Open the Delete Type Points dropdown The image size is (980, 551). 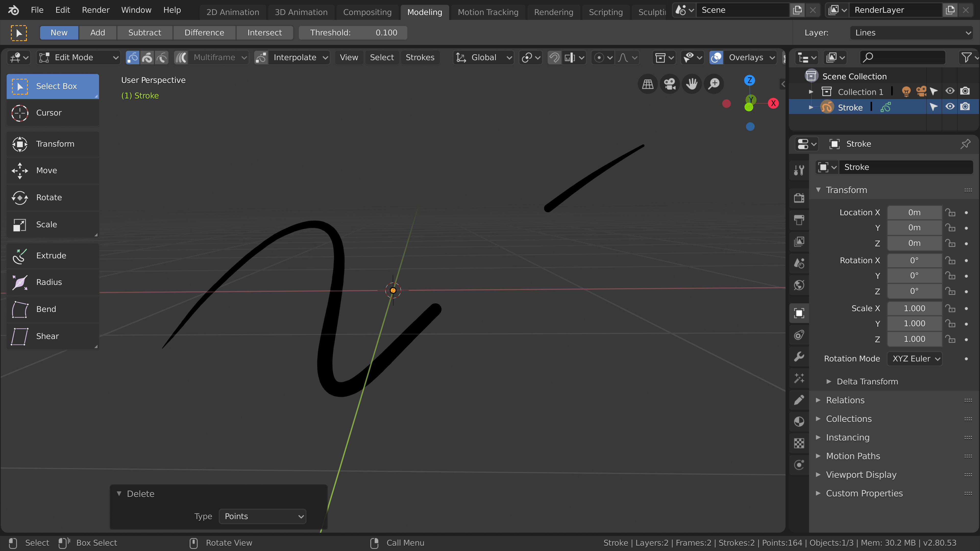[263, 516]
